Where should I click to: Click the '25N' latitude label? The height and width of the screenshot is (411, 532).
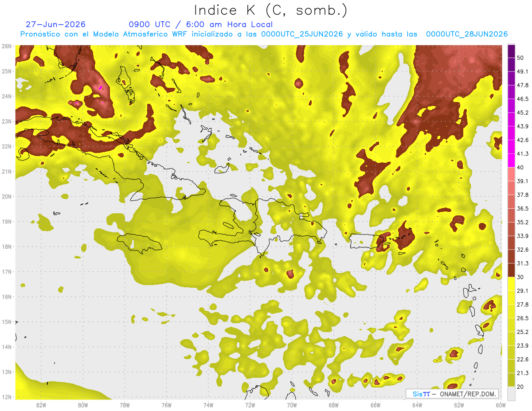tap(7, 71)
